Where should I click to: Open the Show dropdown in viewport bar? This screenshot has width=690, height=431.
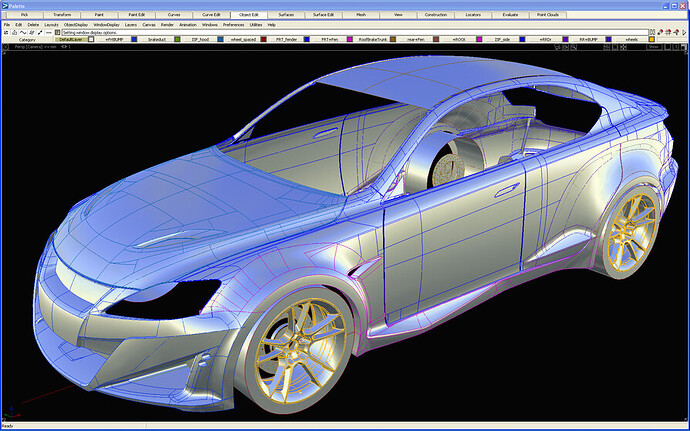coord(654,47)
